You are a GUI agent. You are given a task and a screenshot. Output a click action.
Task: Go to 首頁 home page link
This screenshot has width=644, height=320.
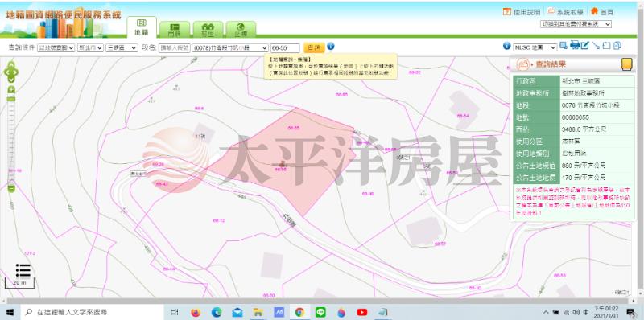(x=601, y=12)
